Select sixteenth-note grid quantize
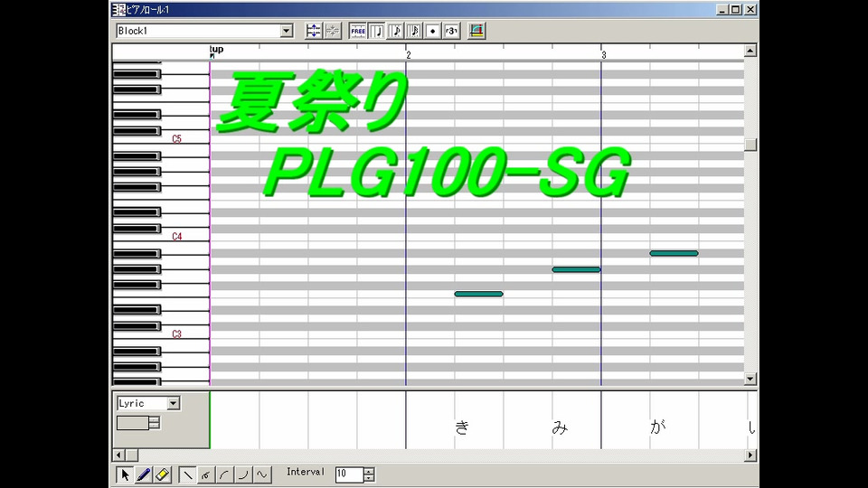The width and height of the screenshot is (868, 488). [414, 31]
